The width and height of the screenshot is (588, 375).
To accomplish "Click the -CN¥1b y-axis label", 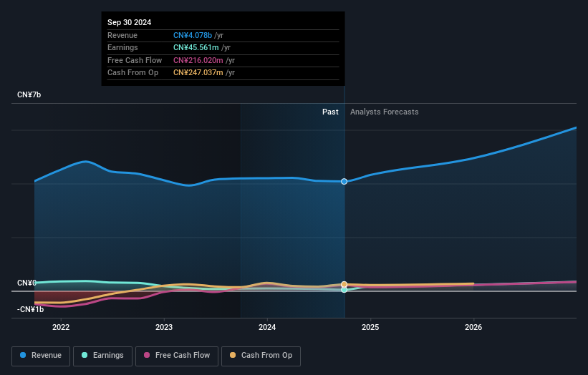I will 30,309.
